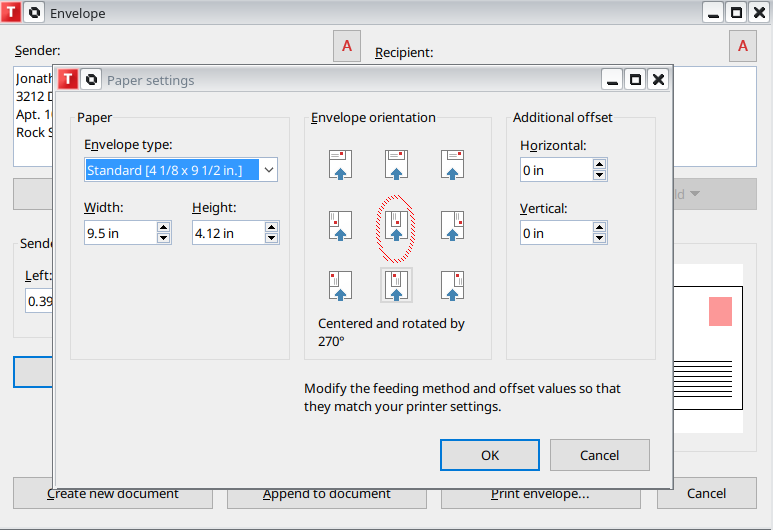Select centered envelope rotated by 270°

397,285
